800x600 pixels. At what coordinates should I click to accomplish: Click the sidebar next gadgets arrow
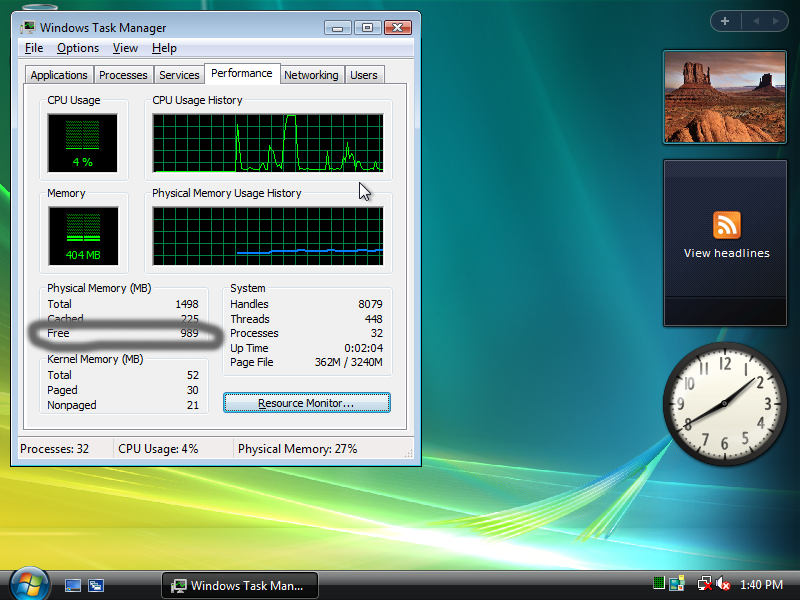tap(776, 21)
